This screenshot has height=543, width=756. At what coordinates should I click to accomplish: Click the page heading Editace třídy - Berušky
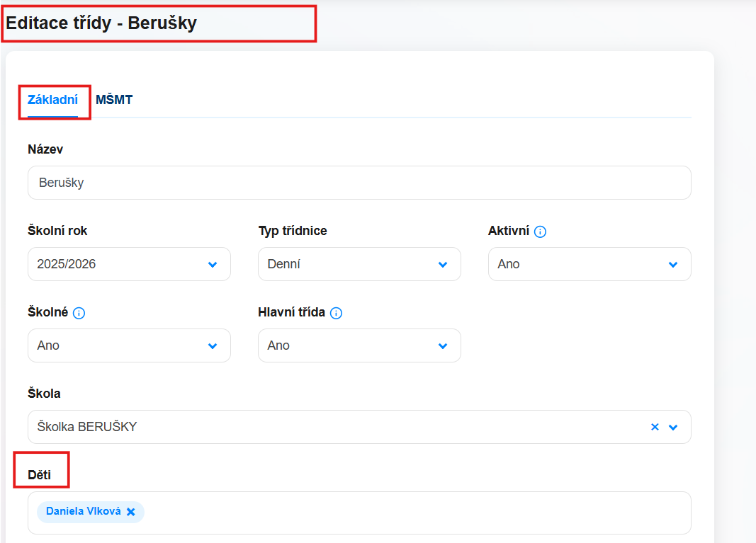pos(101,23)
